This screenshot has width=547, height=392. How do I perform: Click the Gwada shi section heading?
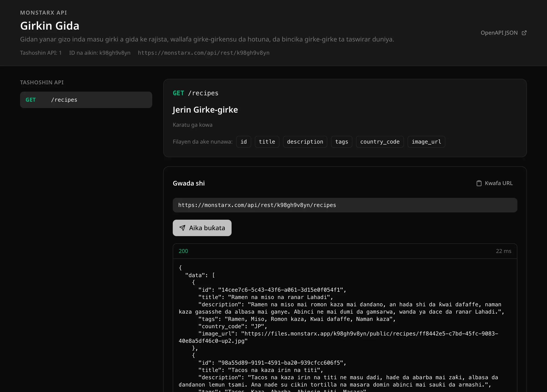(x=189, y=183)
